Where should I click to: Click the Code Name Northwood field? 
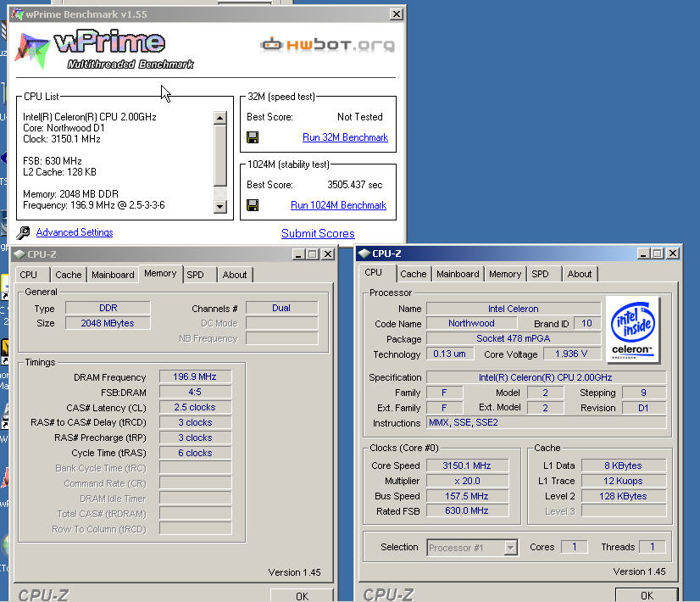[471, 323]
